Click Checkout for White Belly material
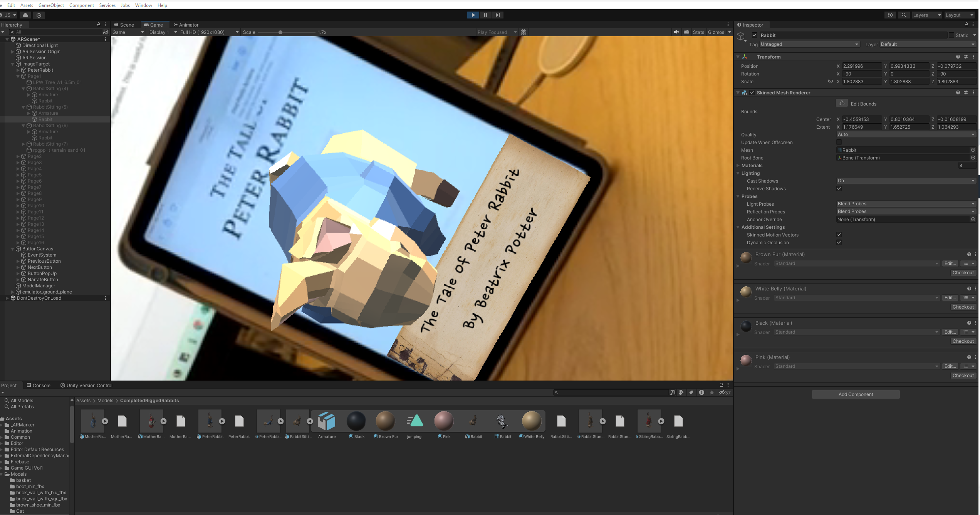The width and height of the screenshot is (980, 515). (963, 307)
